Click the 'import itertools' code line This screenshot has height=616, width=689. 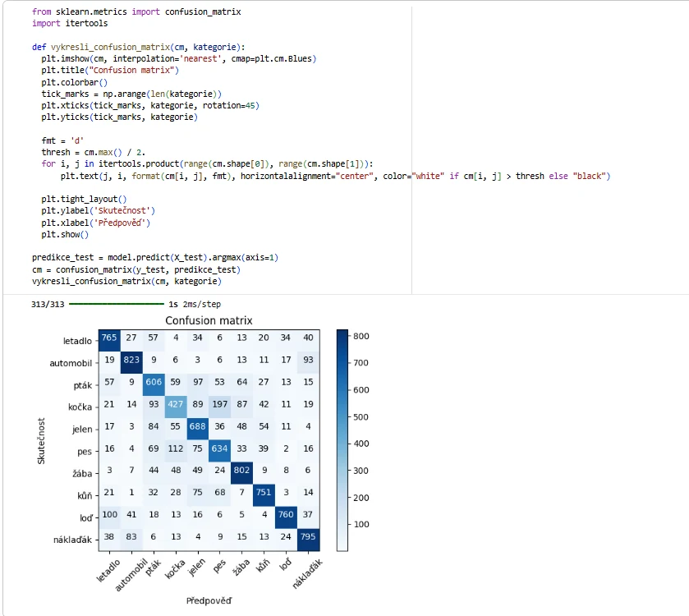70,23
